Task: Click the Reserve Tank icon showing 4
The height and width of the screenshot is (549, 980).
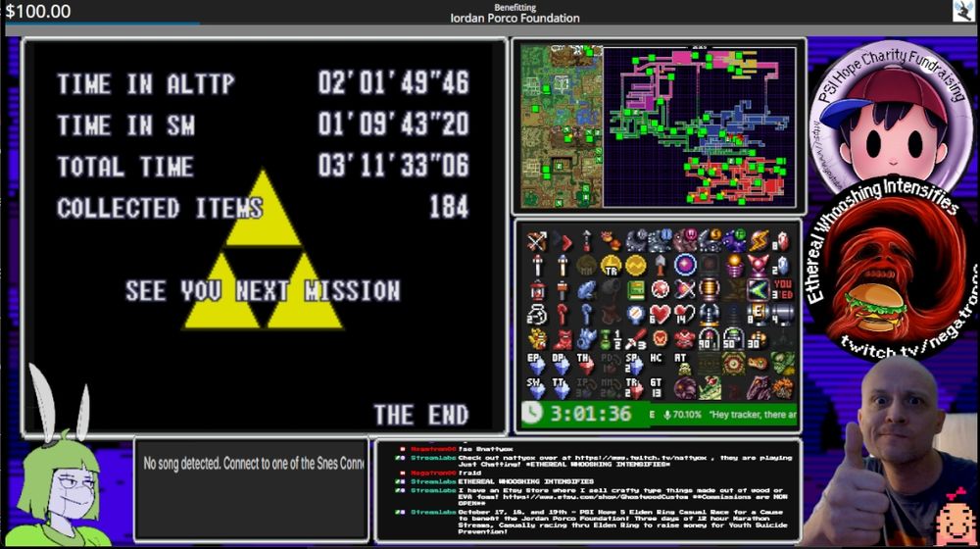Action: 783,315
